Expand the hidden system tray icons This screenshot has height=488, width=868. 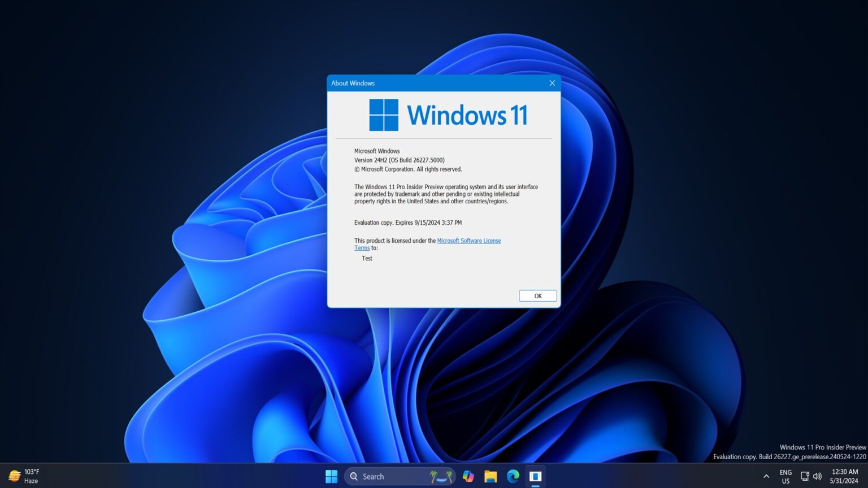766,476
